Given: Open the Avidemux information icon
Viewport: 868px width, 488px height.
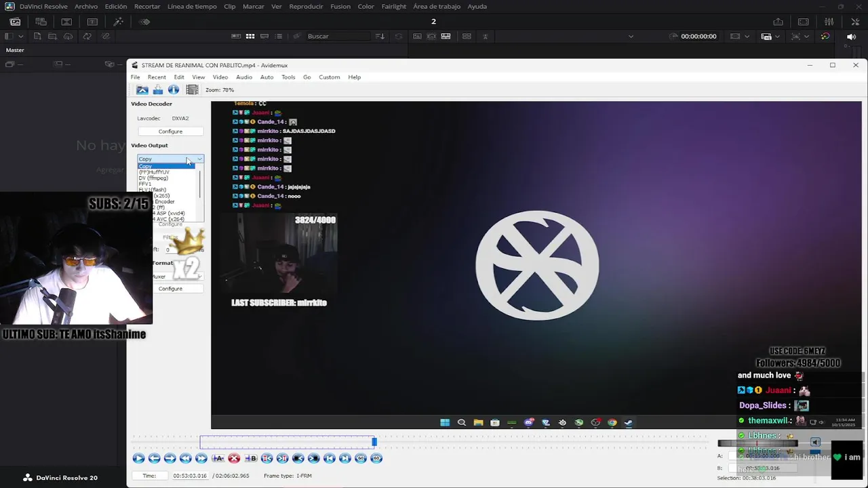Looking at the screenshot, I should tap(174, 89).
